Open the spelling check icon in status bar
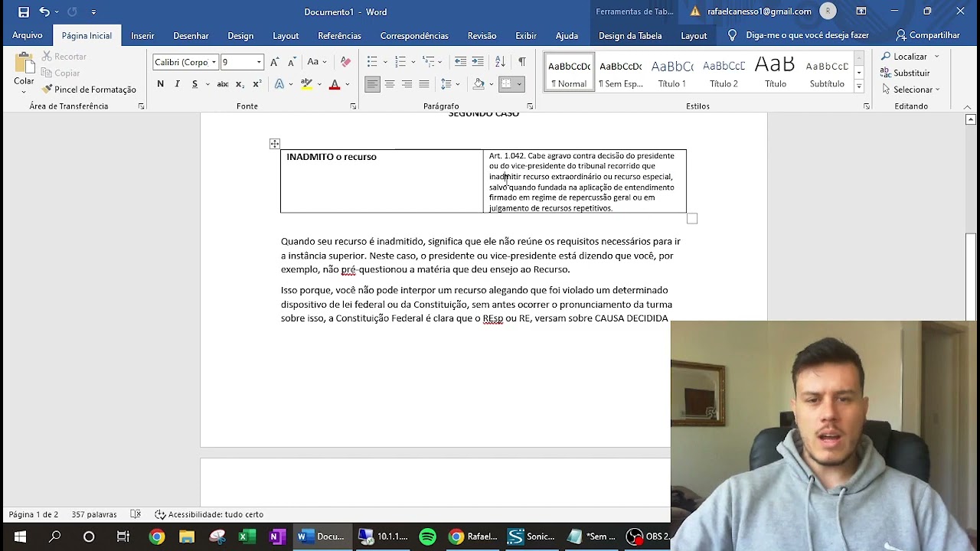The height and width of the screenshot is (551, 980). [136, 514]
